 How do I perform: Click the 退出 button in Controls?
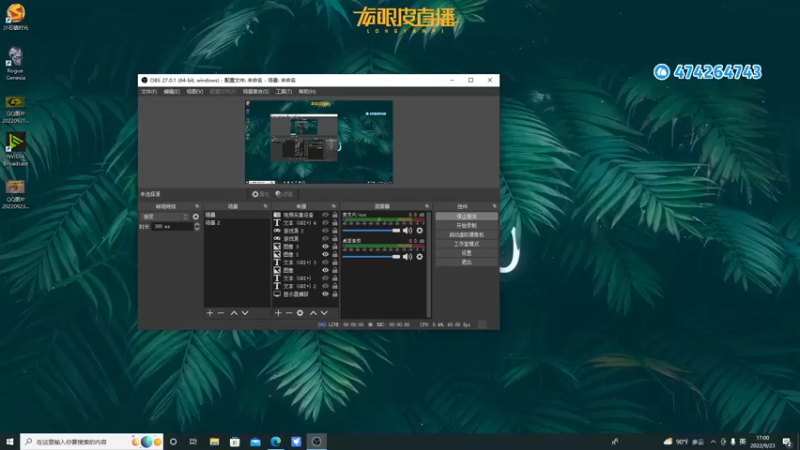pyautogui.click(x=466, y=262)
